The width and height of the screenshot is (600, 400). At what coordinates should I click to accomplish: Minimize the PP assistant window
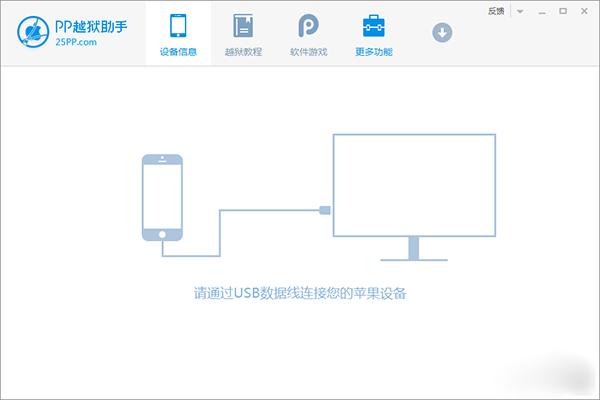(x=543, y=12)
